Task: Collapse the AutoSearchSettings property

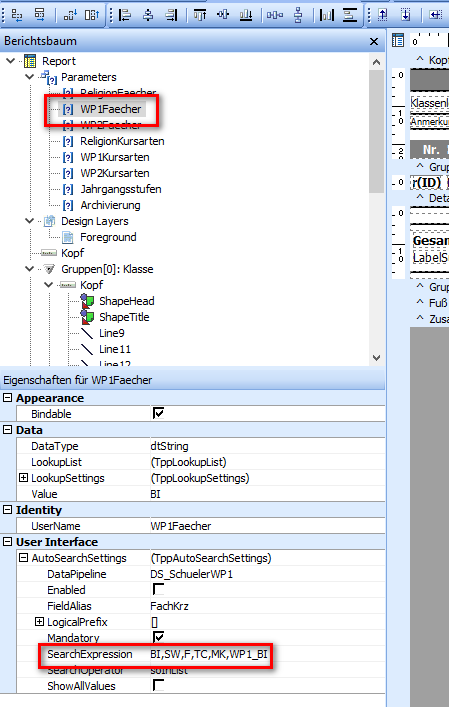Action: [23, 558]
